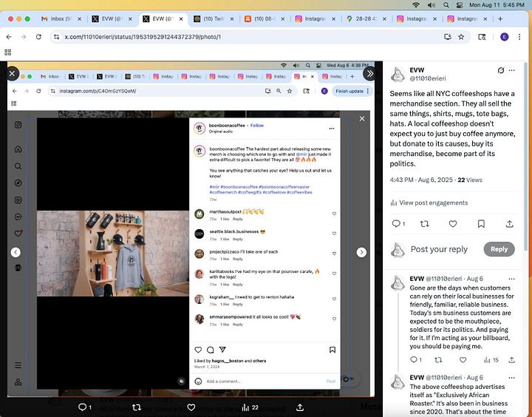This screenshot has width=532, height=417.
Task: Click the share icon in the bottom photo bar
Action: (x=300, y=407)
